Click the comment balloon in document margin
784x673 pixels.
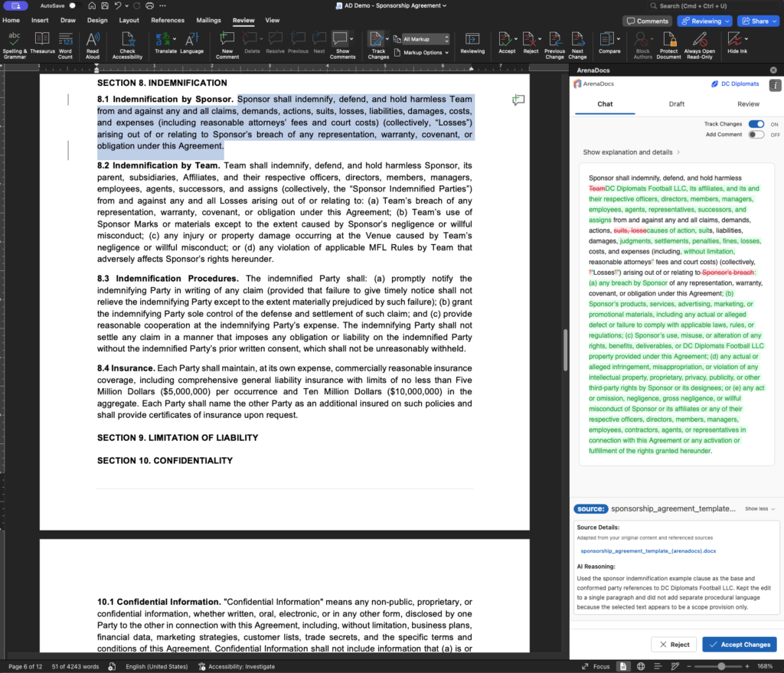(x=518, y=100)
